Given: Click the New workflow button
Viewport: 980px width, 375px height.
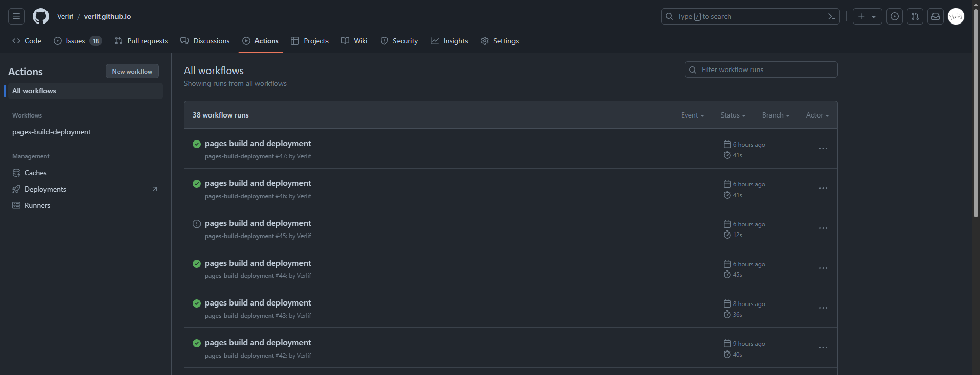Looking at the screenshot, I should coord(132,72).
